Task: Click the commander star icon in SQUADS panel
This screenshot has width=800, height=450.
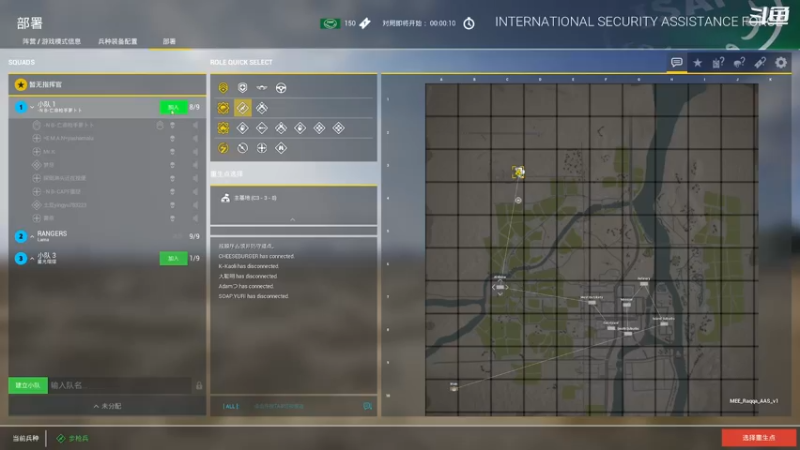Action: pyautogui.click(x=20, y=85)
